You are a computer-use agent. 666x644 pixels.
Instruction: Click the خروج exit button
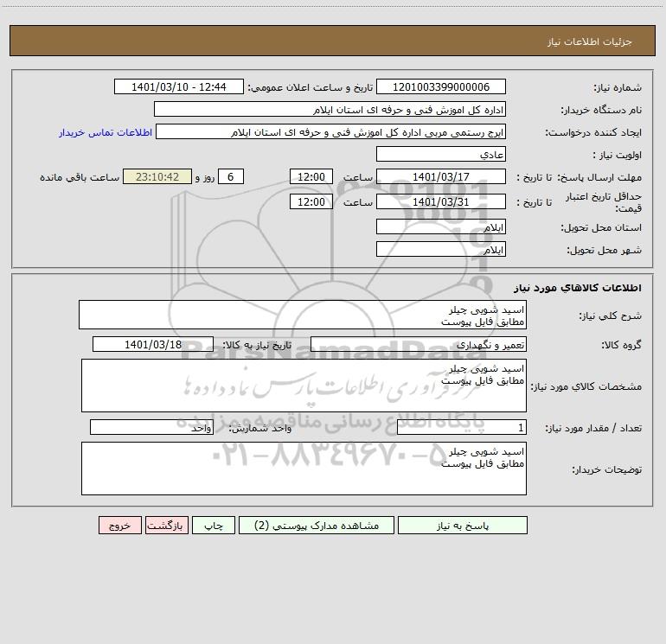coord(119,526)
